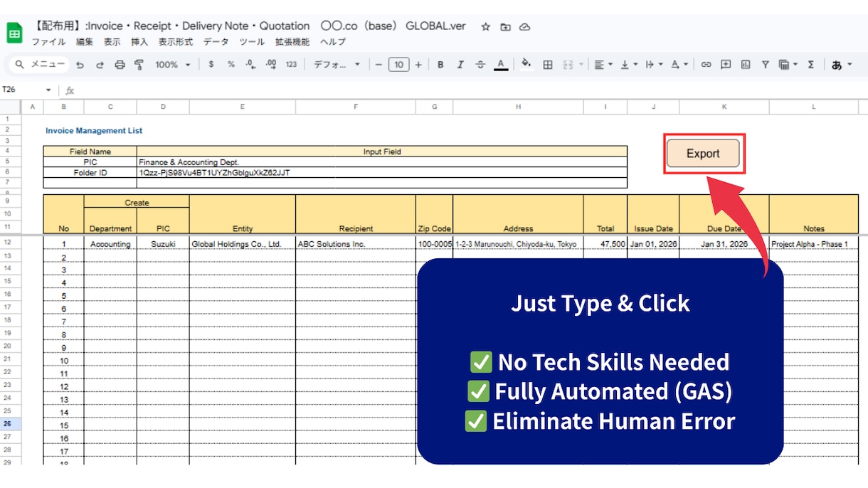Toggle italic formatting
Screen dimensions: 868x488
coord(460,65)
